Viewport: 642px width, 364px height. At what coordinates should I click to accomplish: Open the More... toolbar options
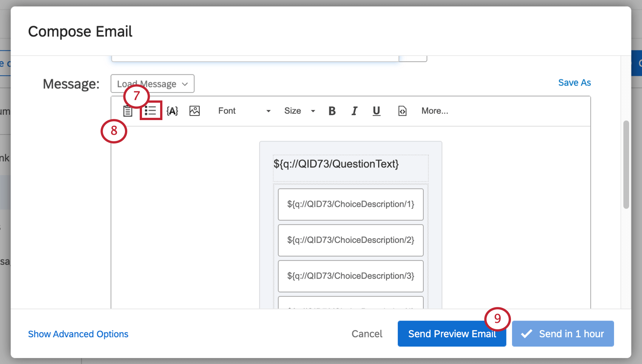(435, 111)
